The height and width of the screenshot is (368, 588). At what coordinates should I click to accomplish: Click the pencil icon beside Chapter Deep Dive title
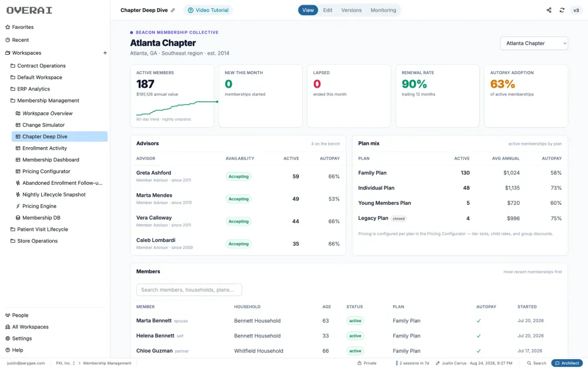pyautogui.click(x=173, y=10)
